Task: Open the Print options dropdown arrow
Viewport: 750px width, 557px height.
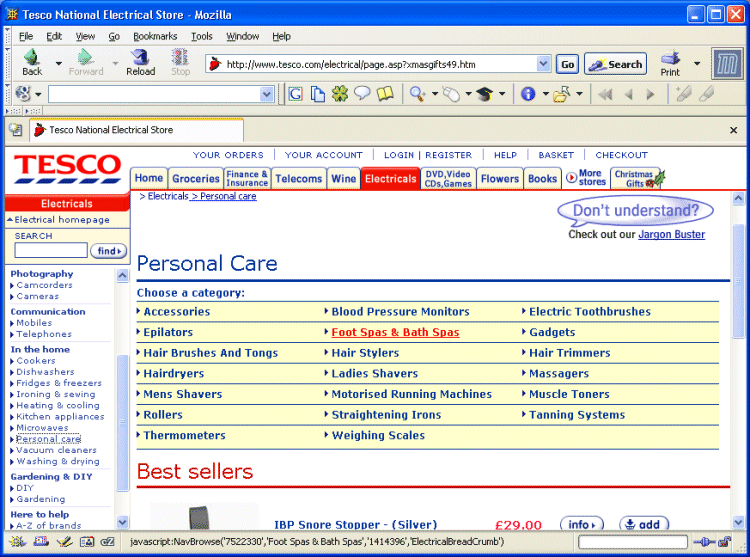Action: point(697,64)
